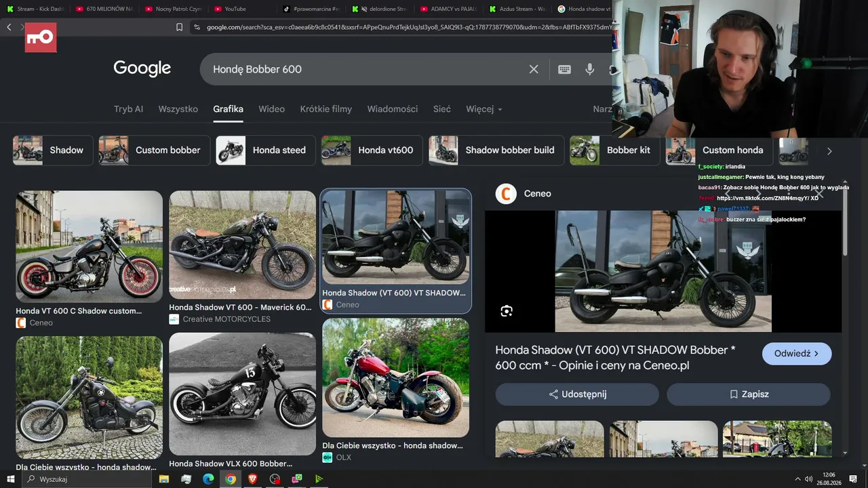Image resolution: width=868 pixels, height=488 pixels.
Task: Apply the Honda steed filter chip
Action: [265, 150]
